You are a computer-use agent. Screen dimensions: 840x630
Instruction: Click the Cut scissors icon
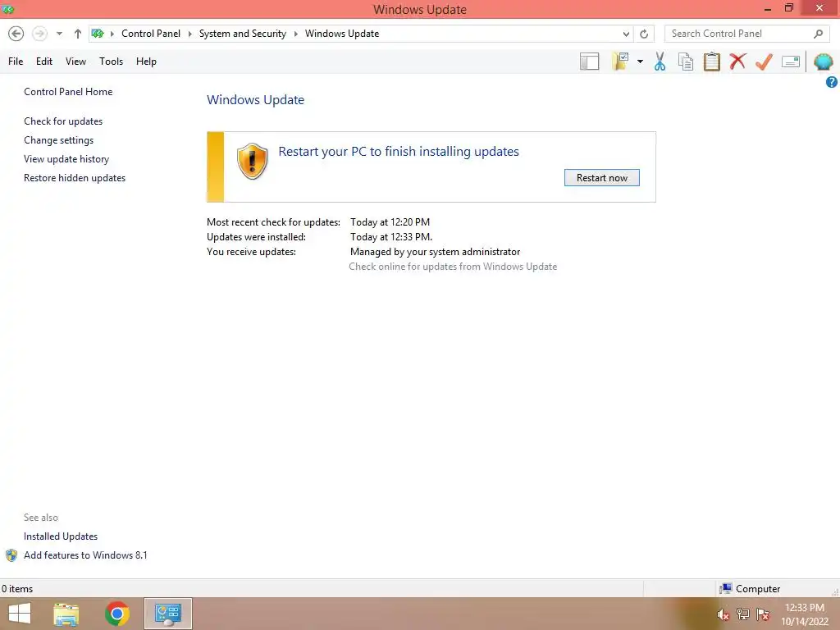pos(660,62)
